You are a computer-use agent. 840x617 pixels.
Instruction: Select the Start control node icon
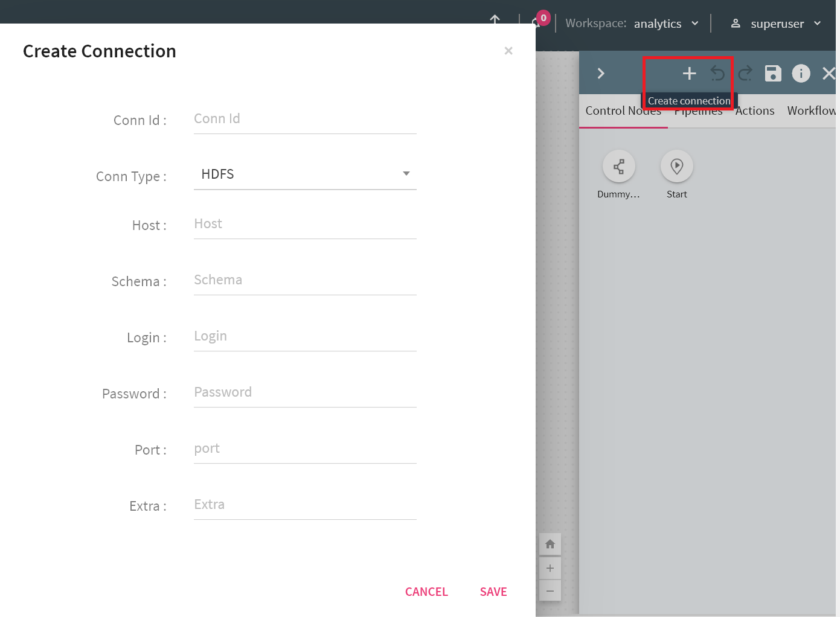(676, 167)
